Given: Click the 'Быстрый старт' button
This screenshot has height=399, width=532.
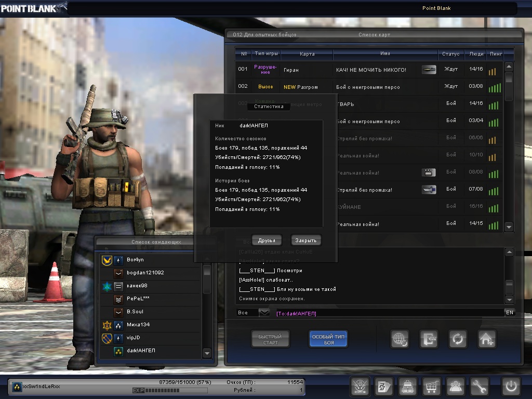Looking at the screenshot, I should 270,339.
